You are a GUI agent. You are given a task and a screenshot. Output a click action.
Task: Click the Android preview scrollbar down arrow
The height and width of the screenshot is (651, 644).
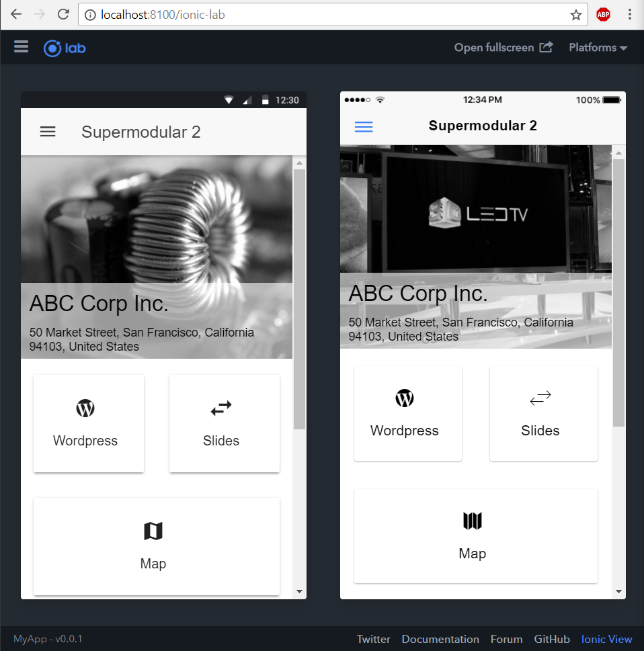[299, 591]
